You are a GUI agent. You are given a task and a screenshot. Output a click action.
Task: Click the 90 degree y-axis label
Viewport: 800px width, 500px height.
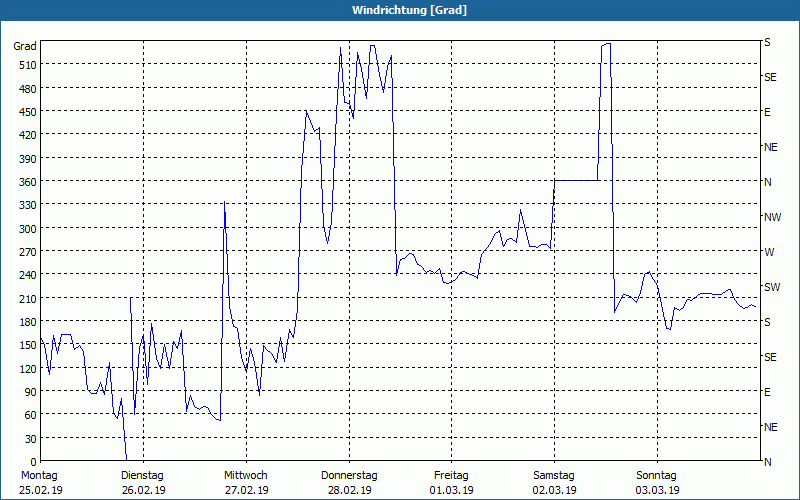point(29,392)
